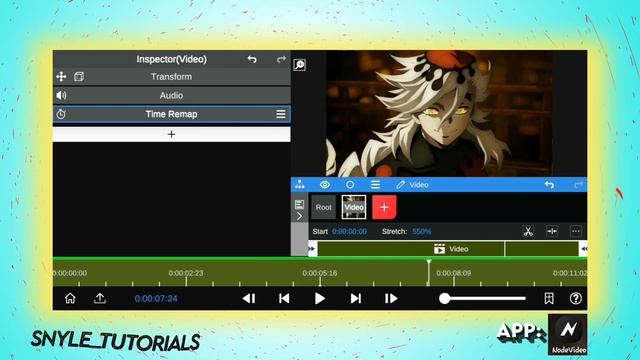Open more clip options (three dots)

click(x=576, y=231)
